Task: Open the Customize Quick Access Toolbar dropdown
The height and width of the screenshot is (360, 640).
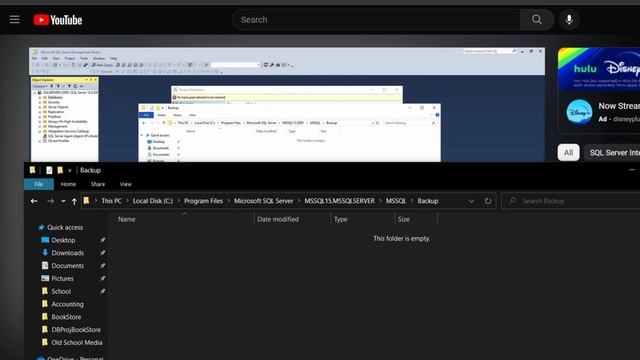Action: point(70,171)
